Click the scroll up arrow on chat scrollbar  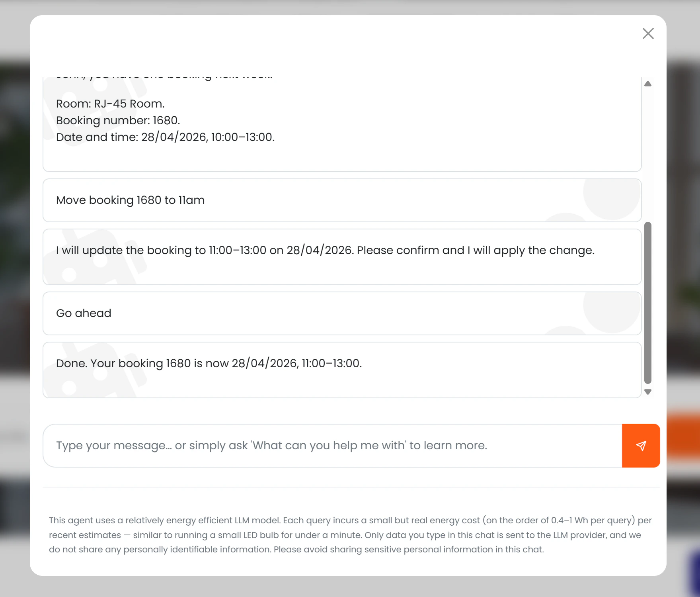click(649, 84)
